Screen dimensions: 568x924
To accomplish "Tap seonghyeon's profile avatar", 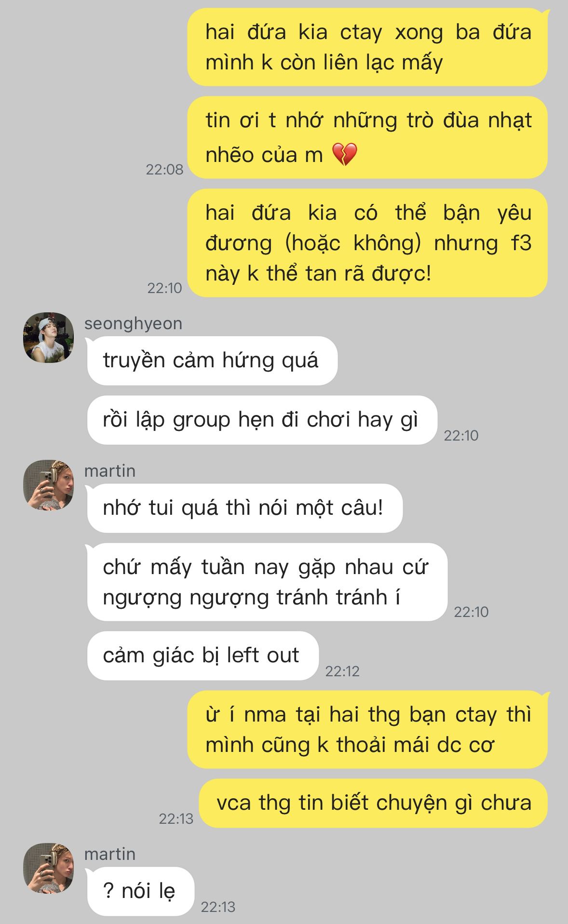I will 48,337.
